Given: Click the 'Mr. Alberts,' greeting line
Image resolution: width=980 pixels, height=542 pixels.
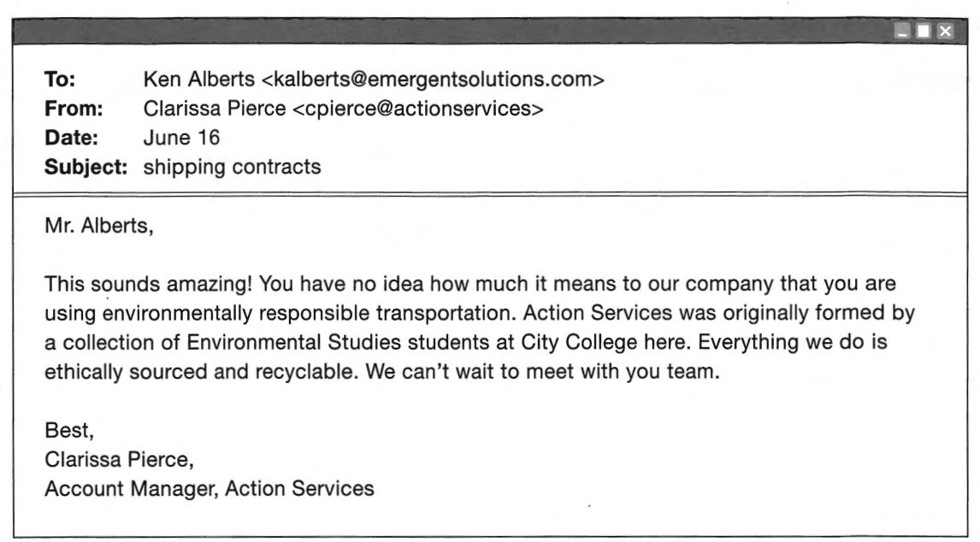Looking at the screenshot, I should [98, 226].
